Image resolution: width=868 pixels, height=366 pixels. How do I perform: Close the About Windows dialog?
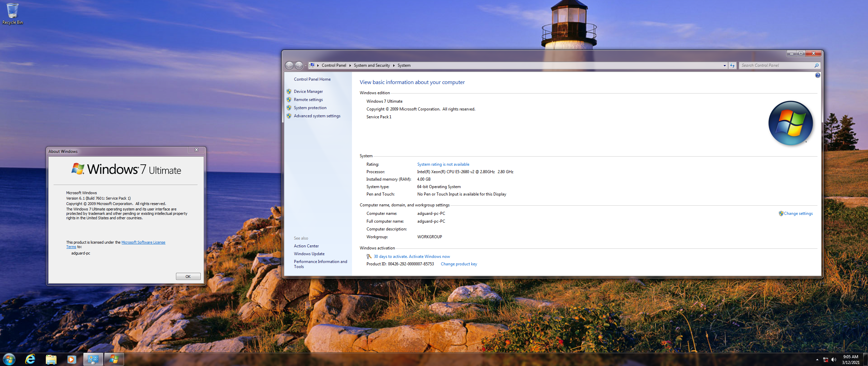pyautogui.click(x=196, y=150)
